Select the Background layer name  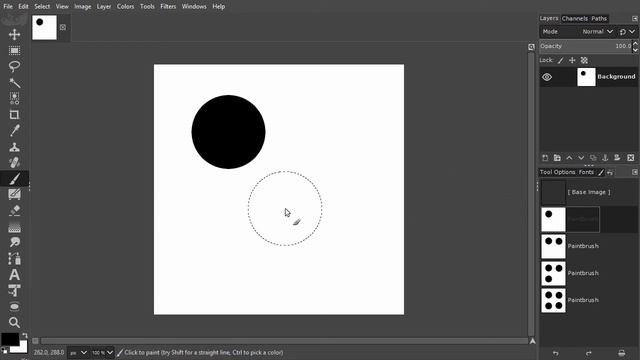[x=616, y=77]
